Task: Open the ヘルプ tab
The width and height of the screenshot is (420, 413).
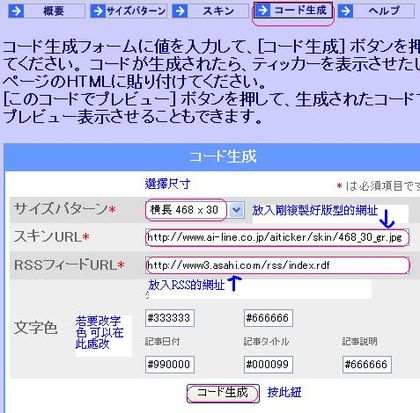Action: 376,11
